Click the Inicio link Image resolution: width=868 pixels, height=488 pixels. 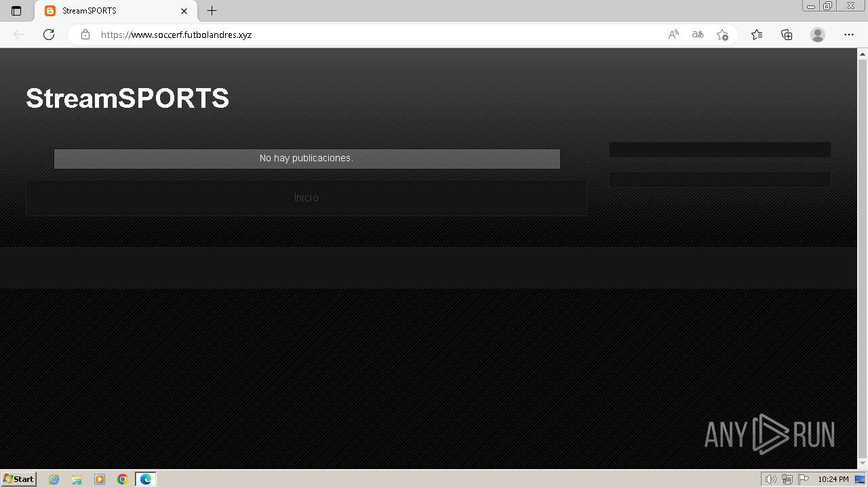pos(307,198)
